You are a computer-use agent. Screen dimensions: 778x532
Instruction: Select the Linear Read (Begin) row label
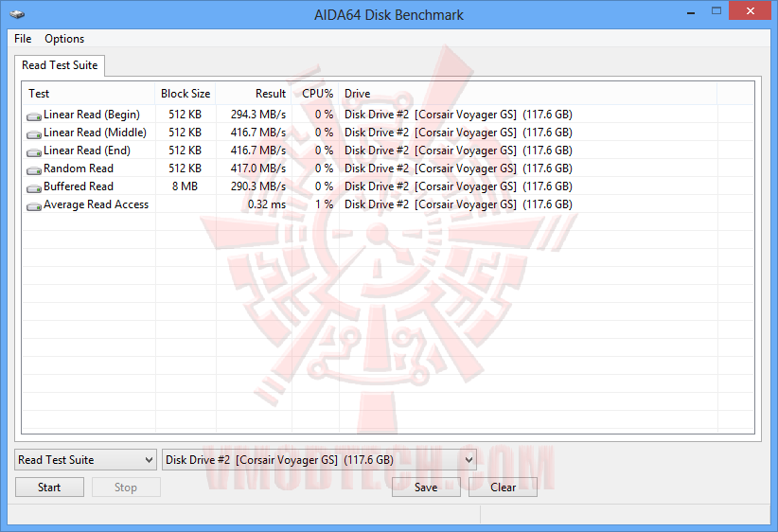92,115
